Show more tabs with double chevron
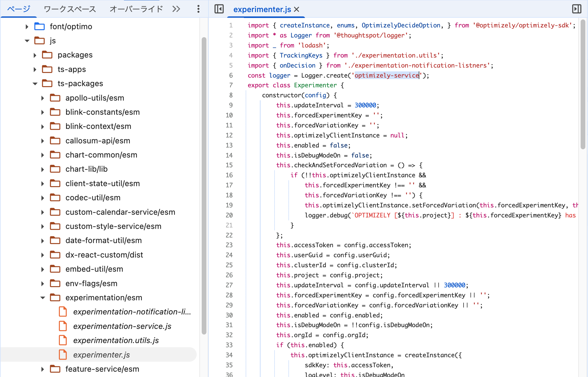588x377 pixels. tap(176, 9)
